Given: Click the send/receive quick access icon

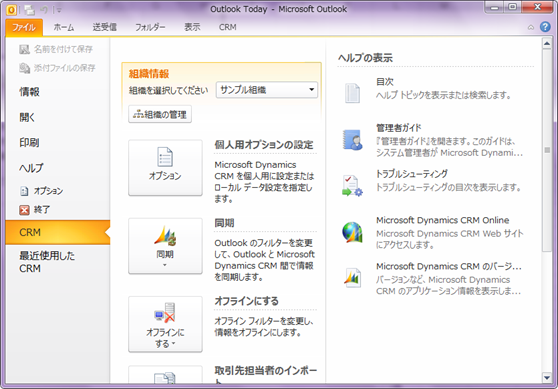Looking at the screenshot, I should coord(30,10).
